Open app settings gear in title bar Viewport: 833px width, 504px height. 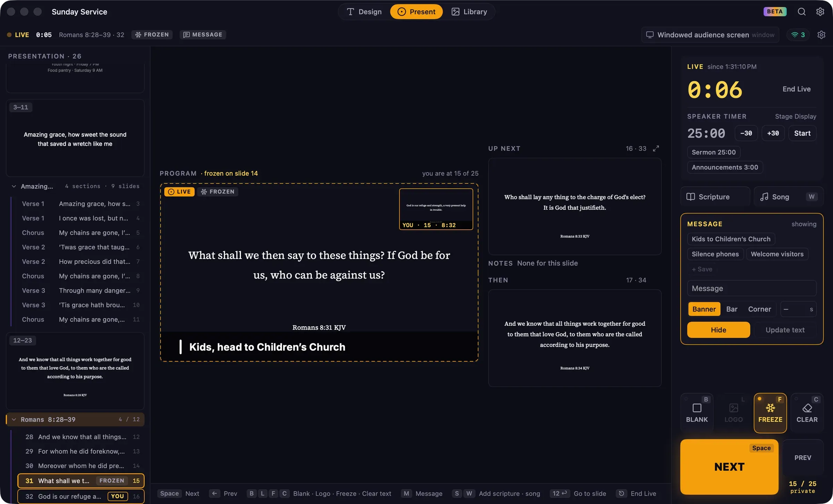pyautogui.click(x=820, y=12)
